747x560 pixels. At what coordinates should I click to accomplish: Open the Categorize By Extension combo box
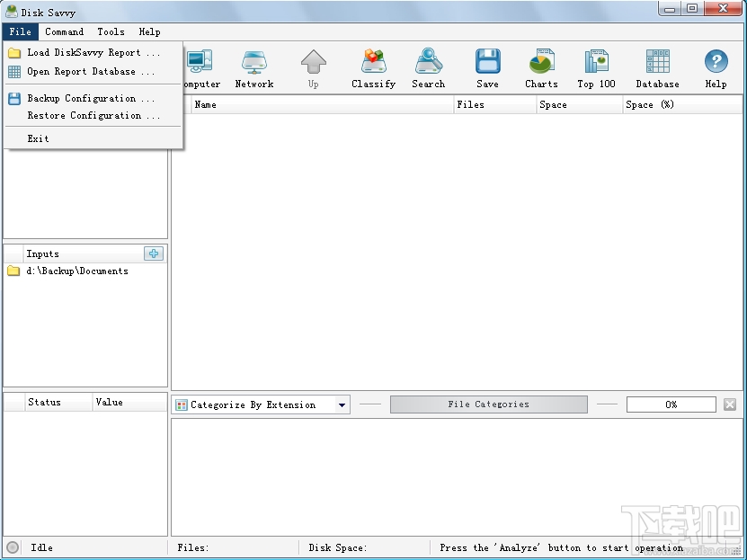[x=261, y=404]
